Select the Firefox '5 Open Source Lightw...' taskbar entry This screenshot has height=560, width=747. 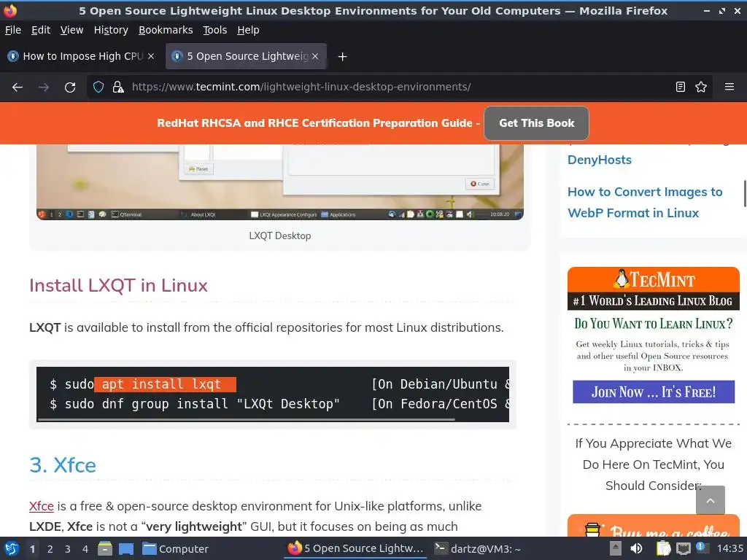tap(355, 548)
